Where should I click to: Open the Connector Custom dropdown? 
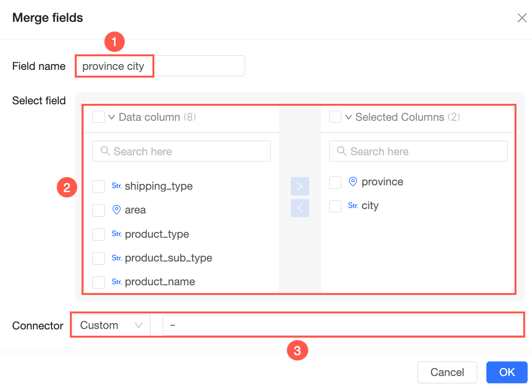(111, 326)
